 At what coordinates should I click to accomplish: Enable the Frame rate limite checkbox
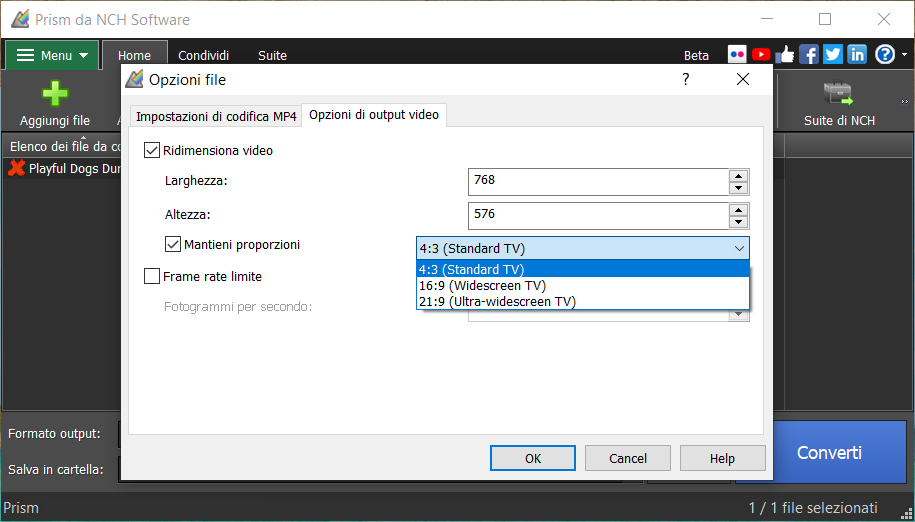tap(152, 276)
